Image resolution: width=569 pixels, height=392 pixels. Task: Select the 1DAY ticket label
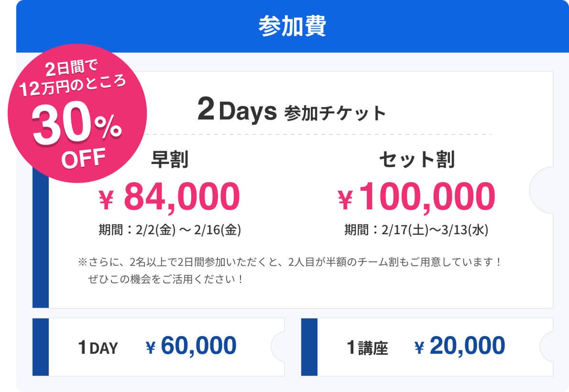tap(98, 348)
